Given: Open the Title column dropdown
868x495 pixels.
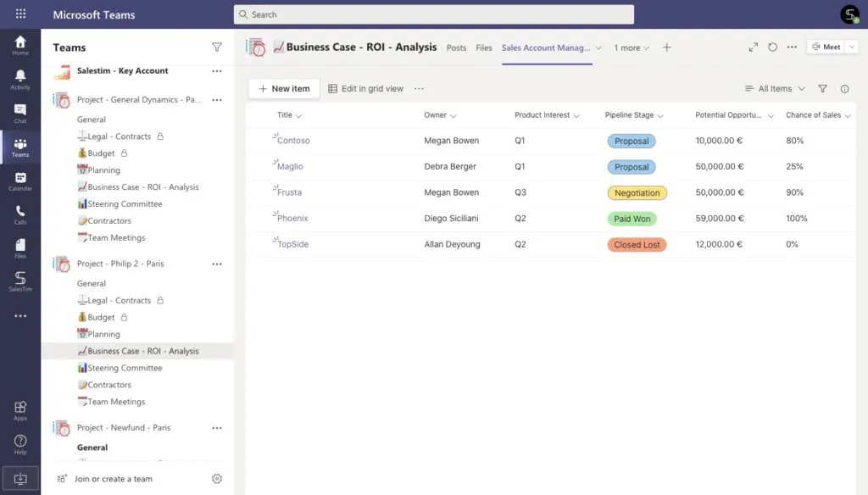Looking at the screenshot, I should 299,116.
